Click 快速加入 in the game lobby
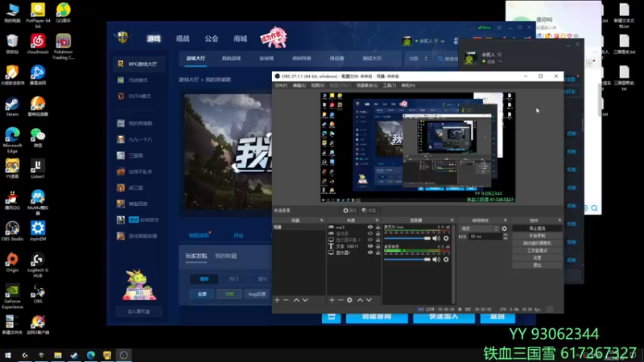This screenshot has height=362, width=644. pyautogui.click(x=444, y=317)
